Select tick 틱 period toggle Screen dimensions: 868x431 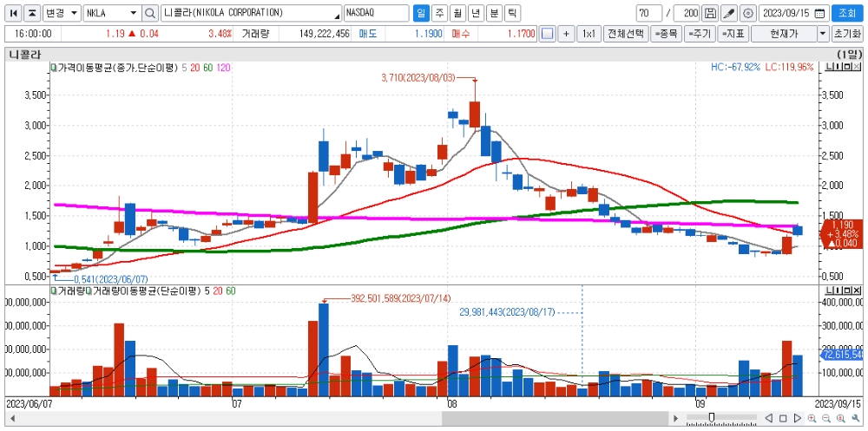pos(512,13)
